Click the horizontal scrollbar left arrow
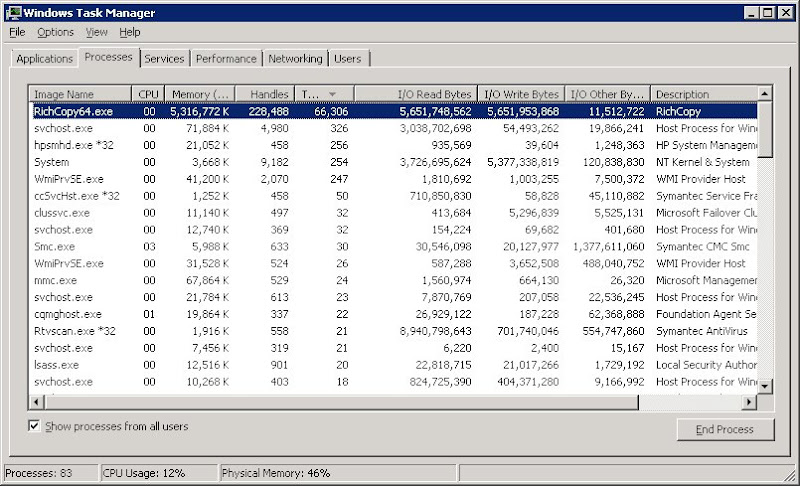This screenshot has width=800, height=486. [x=36, y=402]
